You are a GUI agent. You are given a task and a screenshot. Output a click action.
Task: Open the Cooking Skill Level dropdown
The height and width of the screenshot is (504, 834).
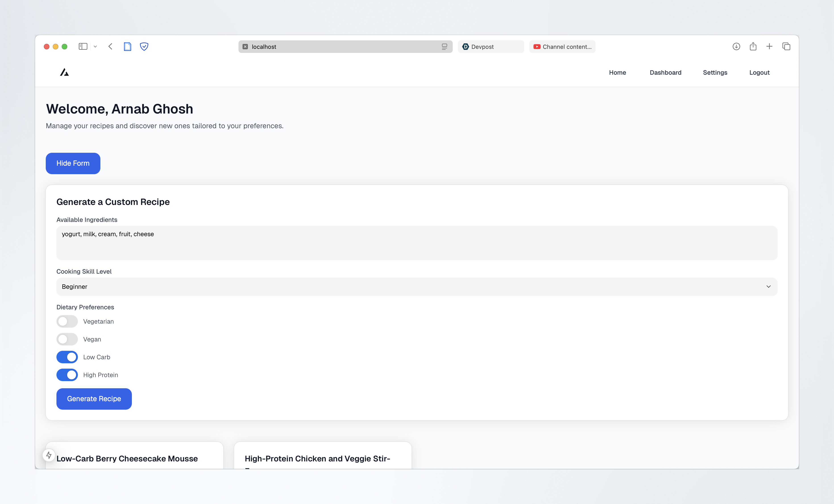tap(417, 287)
